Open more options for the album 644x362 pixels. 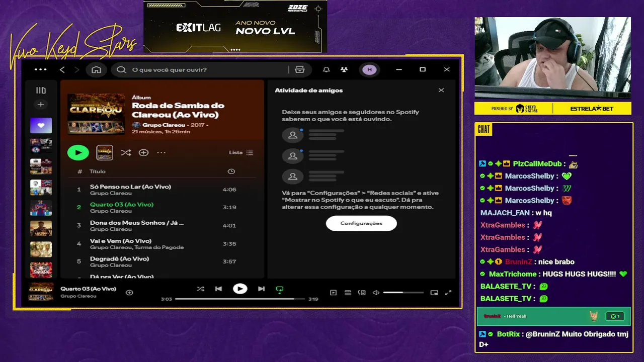pyautogui.click(x=161, y=152)
